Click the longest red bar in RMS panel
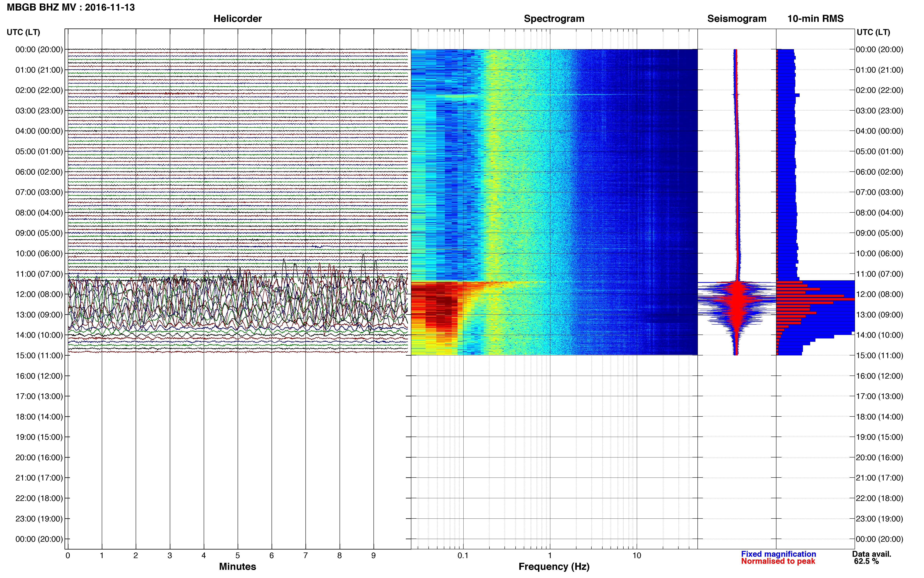The image size is (924, 578). click(x=816, y=299)
